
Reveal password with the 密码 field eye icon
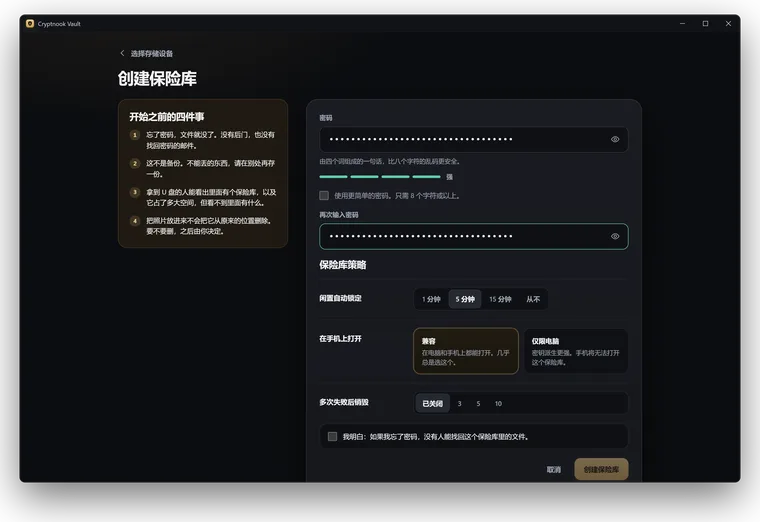(615, 140)
